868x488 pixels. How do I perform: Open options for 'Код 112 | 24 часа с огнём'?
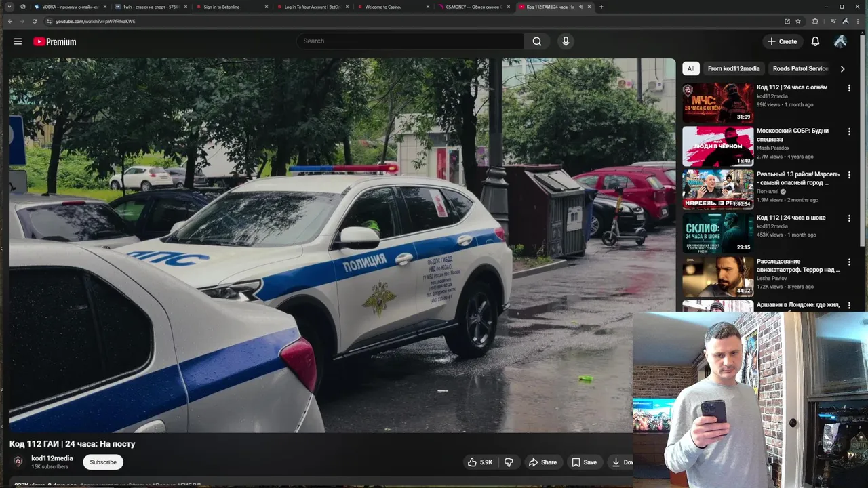pyautogui.click(x=849, y=88)
